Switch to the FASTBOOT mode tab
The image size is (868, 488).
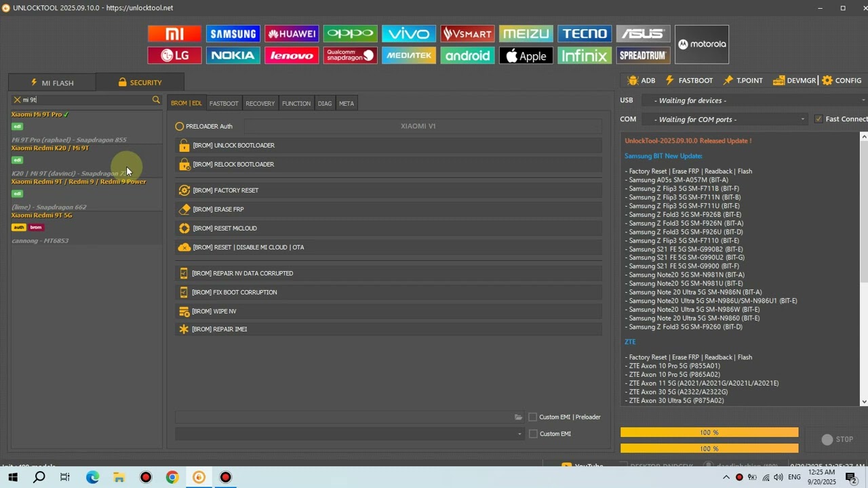point(224,104)
